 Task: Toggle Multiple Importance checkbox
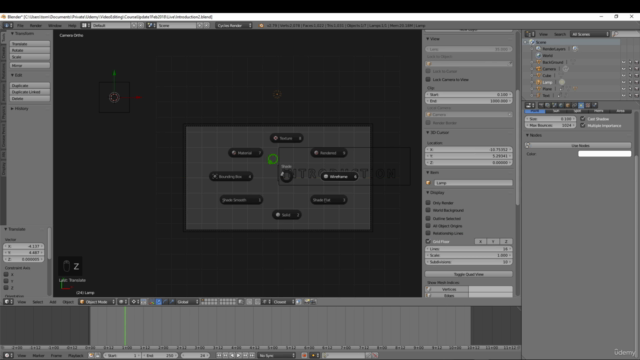(x=583, y=125)
